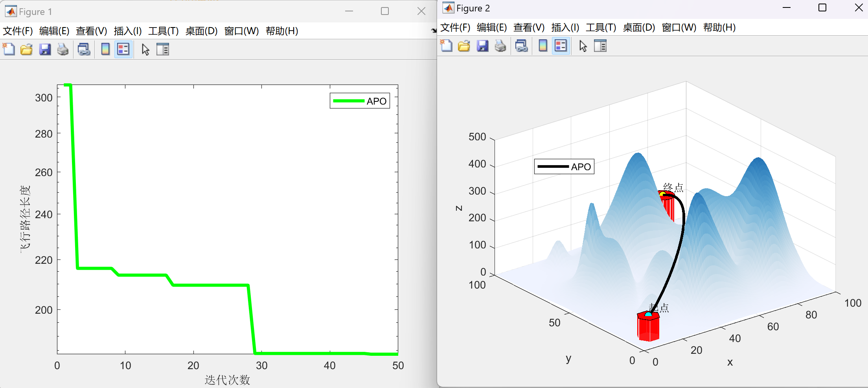Open Property Inspector in Figure 1 toolbar
The image size is (868, 388).
click(x=163, y=50)
